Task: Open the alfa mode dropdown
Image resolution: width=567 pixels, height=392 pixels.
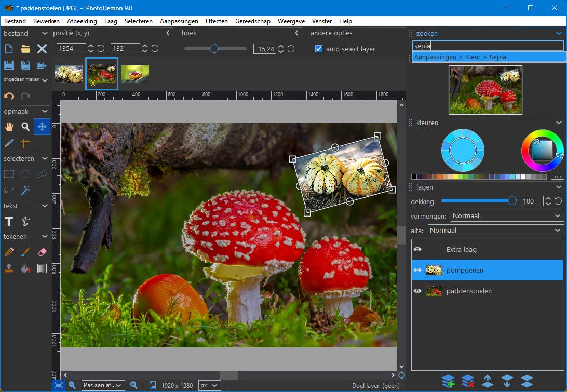Action: [495, 230]
